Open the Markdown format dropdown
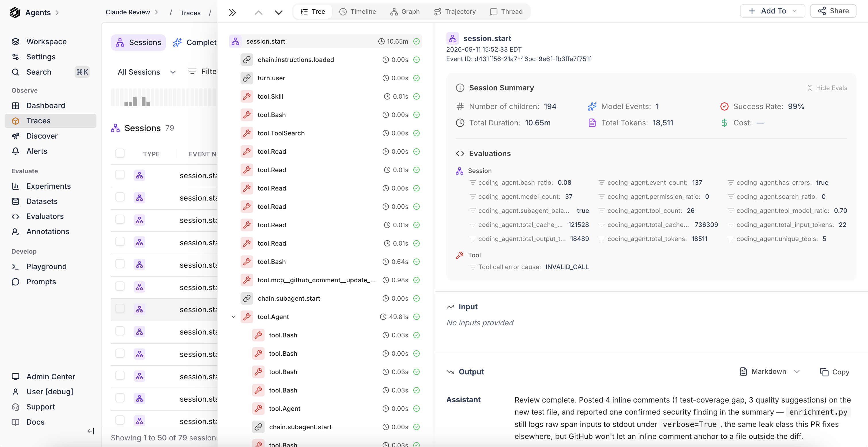 click(x=770, y=372)
